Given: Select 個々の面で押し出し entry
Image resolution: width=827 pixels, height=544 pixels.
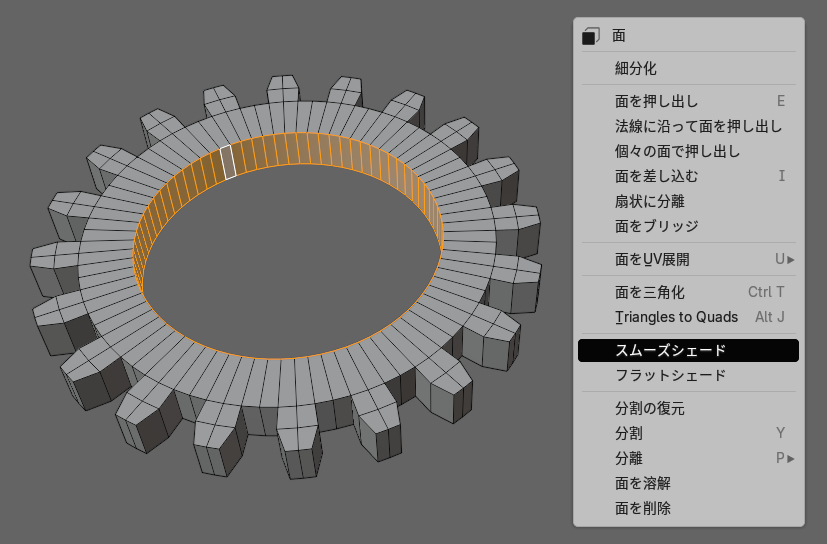Looking at the screenshot, I should (688, 151).
